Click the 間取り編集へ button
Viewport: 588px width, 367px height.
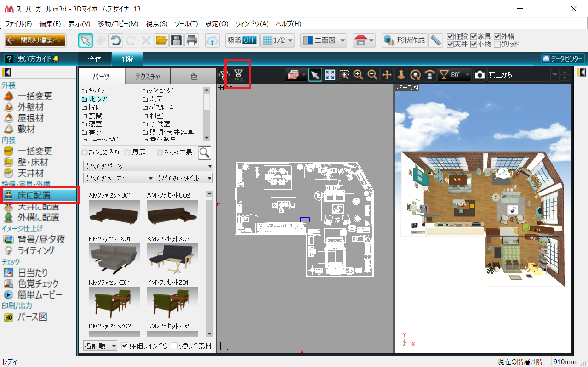click(x=35, y=40)
